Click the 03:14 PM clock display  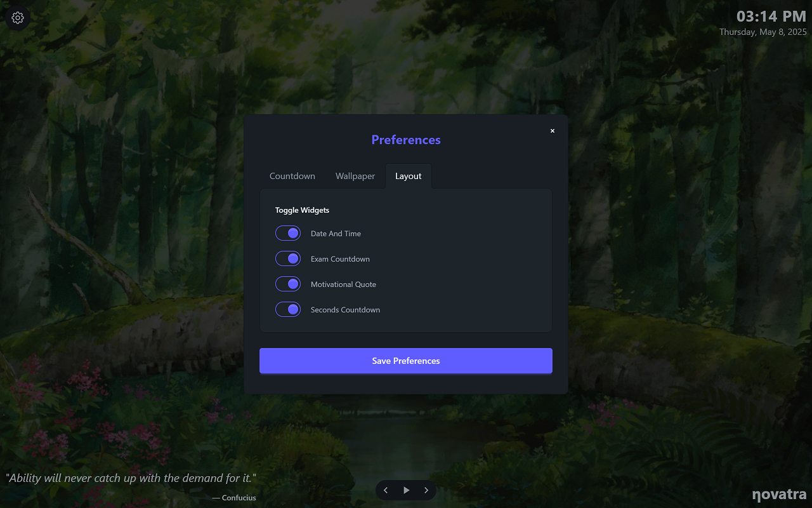[771, 17]
